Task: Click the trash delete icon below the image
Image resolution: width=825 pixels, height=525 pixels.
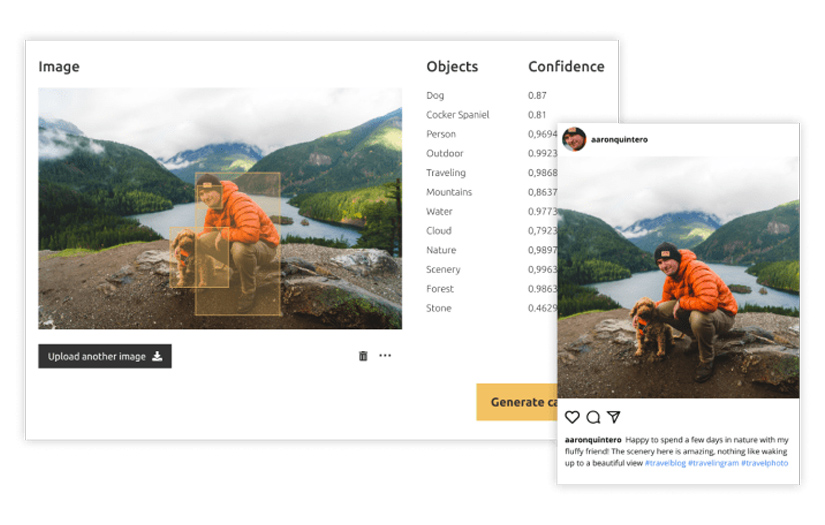Action: click(x=363, y=356)
